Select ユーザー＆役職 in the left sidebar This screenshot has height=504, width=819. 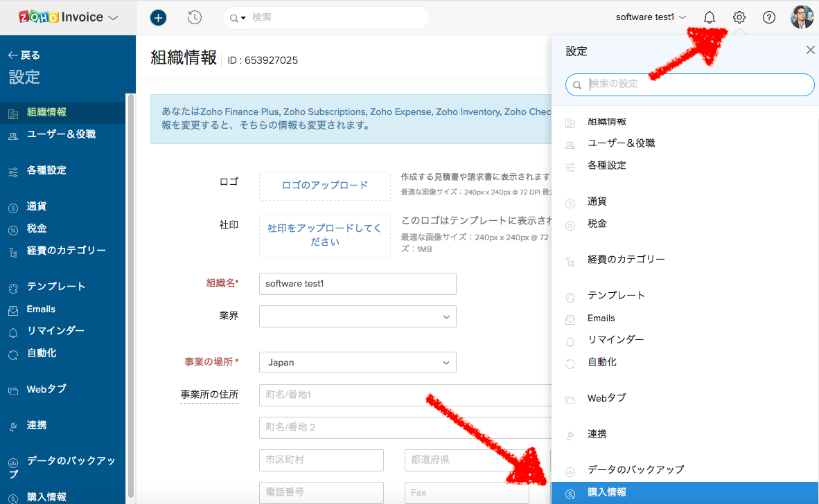tap(62, 134)
